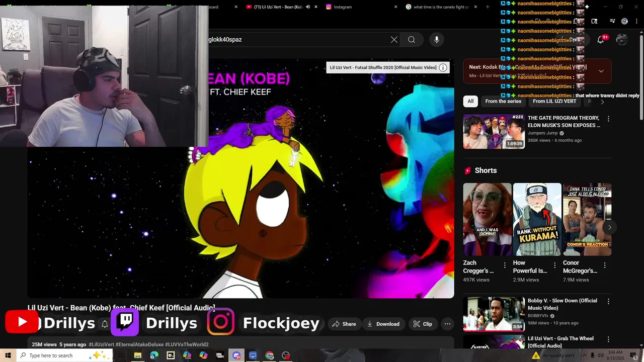Start voice search with the microphone
Image resolution: width=644 pixels, height=362 pixels.
pyautogui.click(x=437, y=40)
